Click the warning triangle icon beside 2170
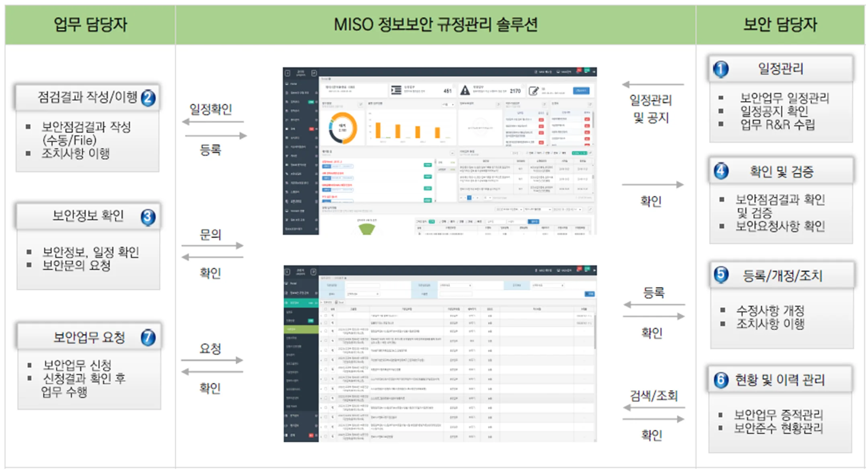Viewport: 868px width, 476px height. point(465,90)
